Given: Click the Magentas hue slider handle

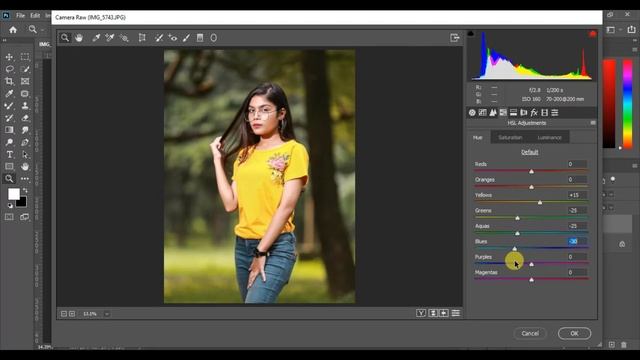Looking at the screenshot, I should (531, 280).
